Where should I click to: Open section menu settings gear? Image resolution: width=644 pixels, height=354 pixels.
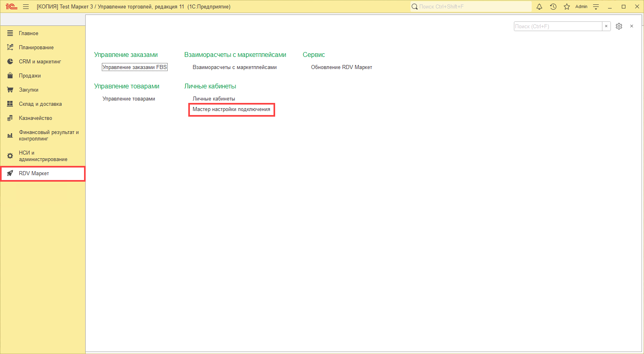click(x=619, y=26)
